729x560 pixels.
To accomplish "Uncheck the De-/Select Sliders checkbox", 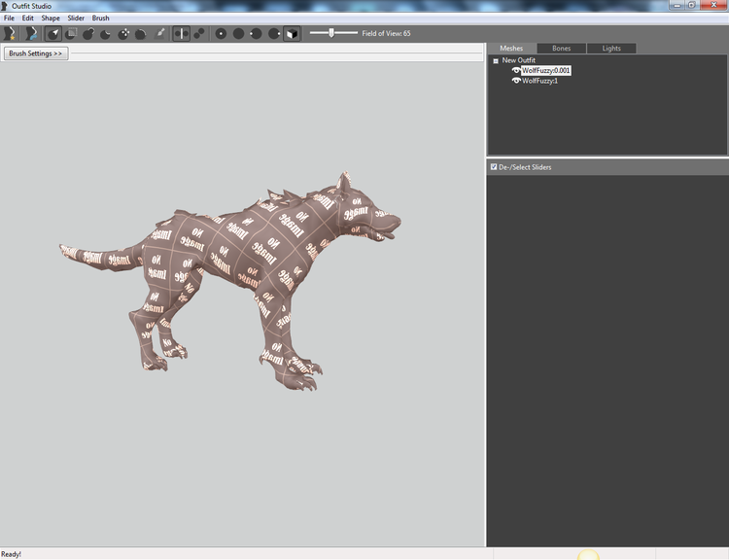I will point(494,166).
